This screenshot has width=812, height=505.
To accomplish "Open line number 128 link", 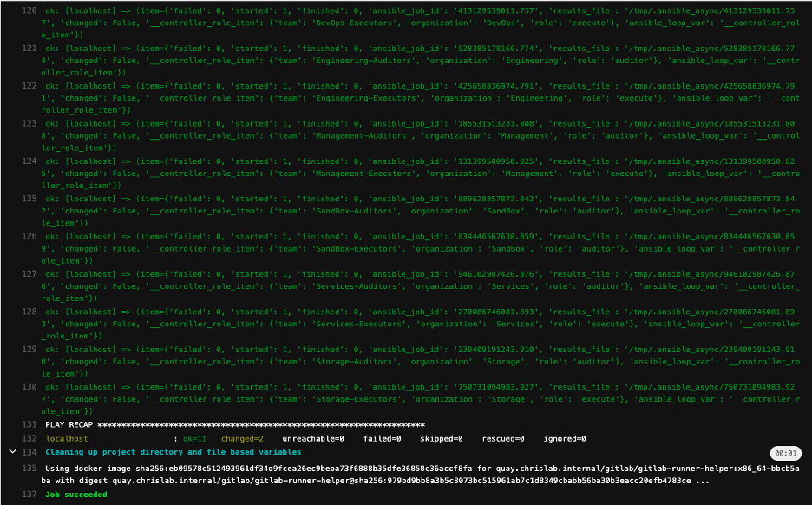I will (29, 312).
